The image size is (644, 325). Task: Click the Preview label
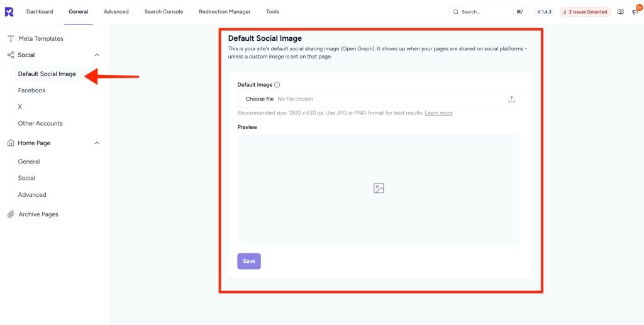click(x=247, y=127)
